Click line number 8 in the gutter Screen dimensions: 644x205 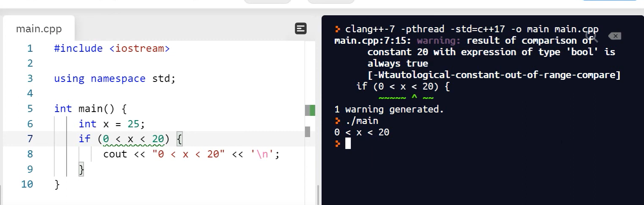tap(30, 154)
